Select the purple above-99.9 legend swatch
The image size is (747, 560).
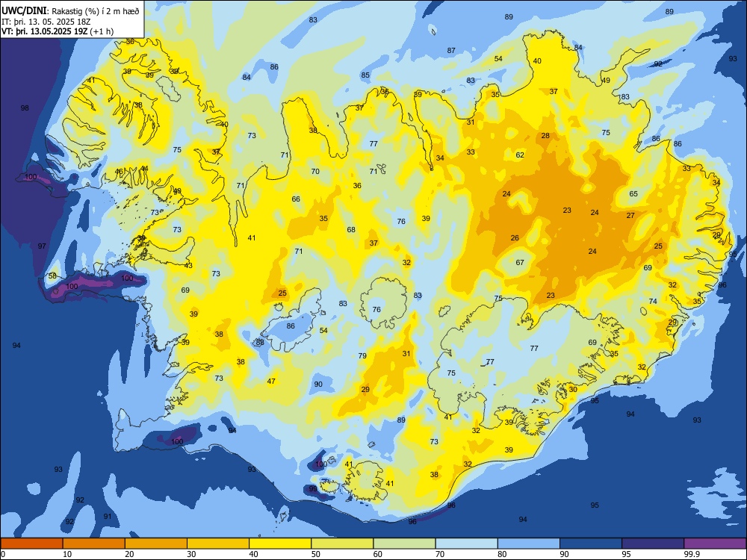(x=715, y=544)
